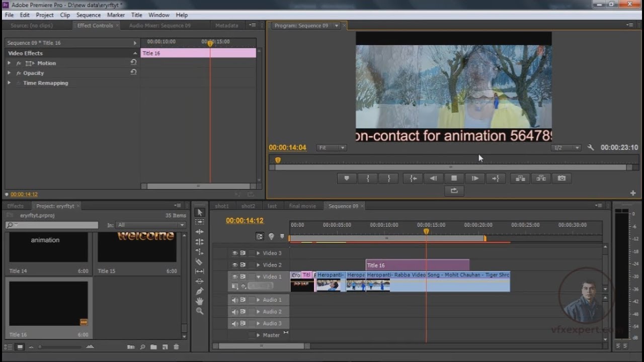This screenshot has height=362, width=644.
Task: Select the Slide tool
Action: [x=200, y=282]
